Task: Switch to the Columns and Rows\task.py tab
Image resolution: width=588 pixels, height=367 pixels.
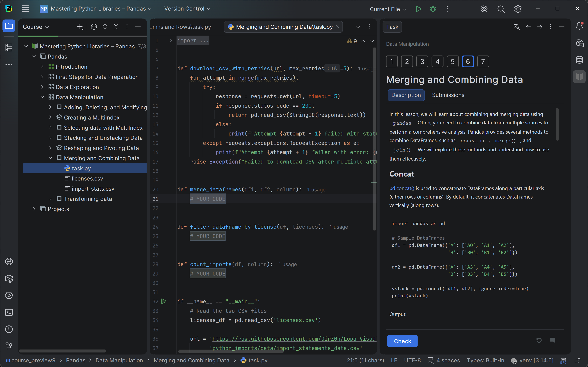Action: [181, 27]
